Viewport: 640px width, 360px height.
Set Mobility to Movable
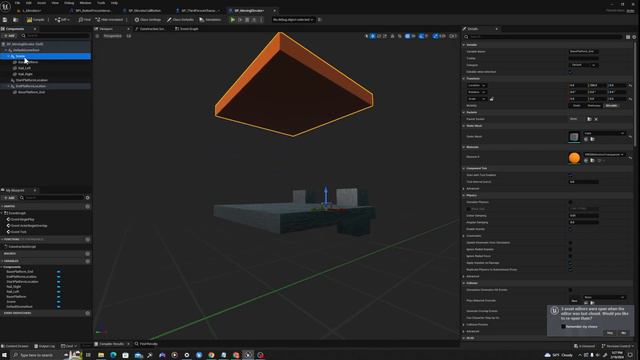611,106
